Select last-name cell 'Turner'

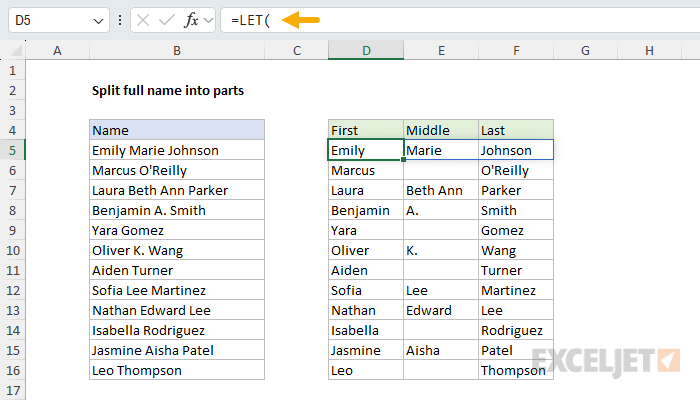pos(516,270)
